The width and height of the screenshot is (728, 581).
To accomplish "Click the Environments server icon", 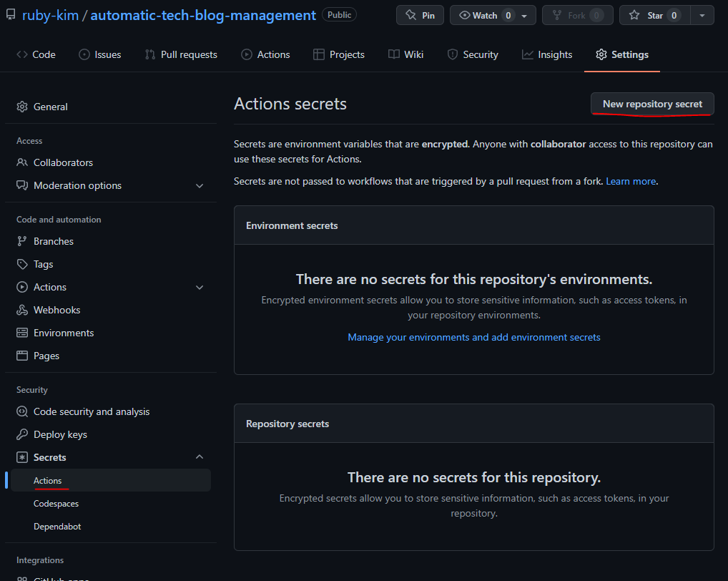I will [x=22, y=333].
